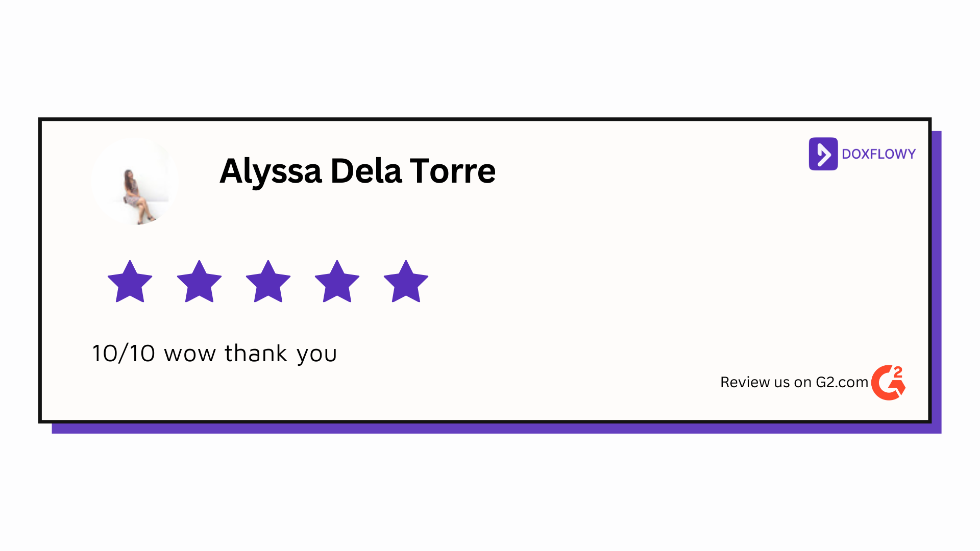Click the word "wow" in the review
The image size is (980, 551).
tap(190, 354)
